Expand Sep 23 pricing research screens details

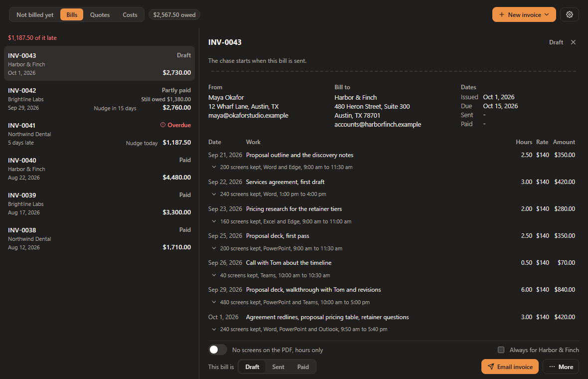coord(214,221)
